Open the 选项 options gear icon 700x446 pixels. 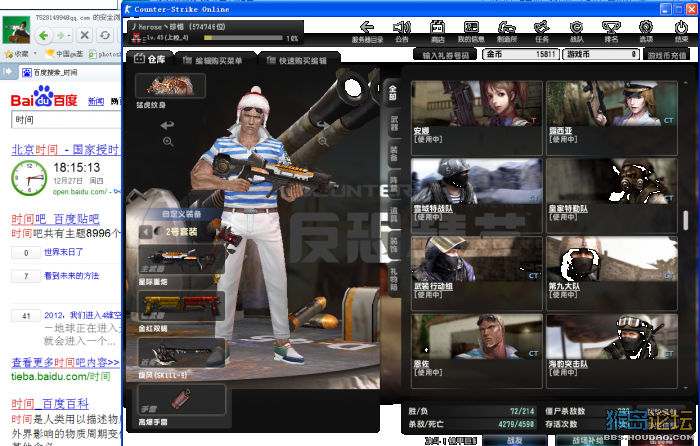pyautogui.click(x=646, y=28)
